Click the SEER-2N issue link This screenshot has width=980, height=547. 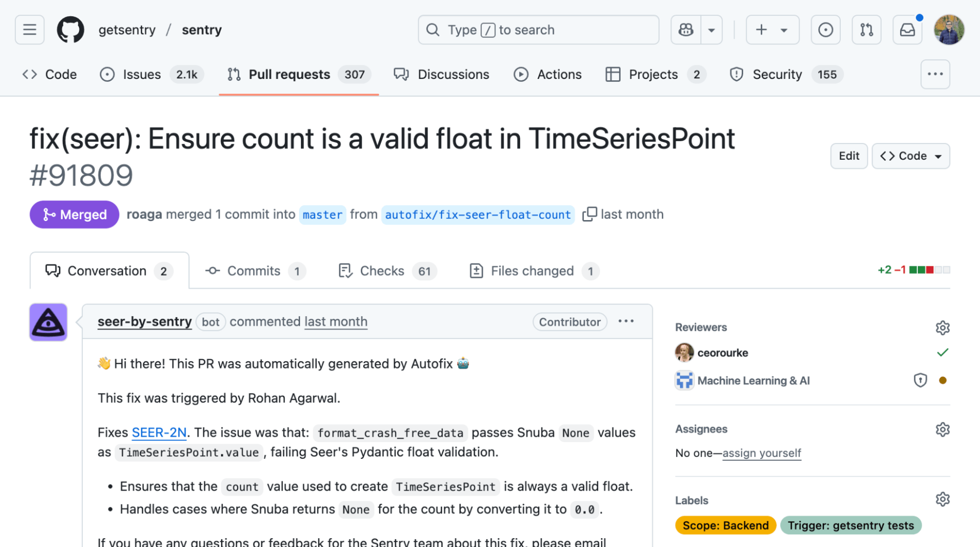tap(159, 432)
